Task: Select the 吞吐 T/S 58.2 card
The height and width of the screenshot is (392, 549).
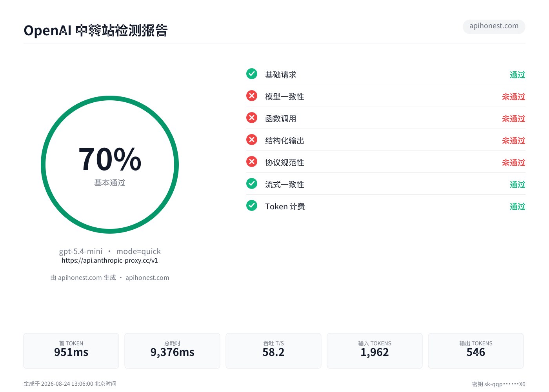Action: (273, 351)
